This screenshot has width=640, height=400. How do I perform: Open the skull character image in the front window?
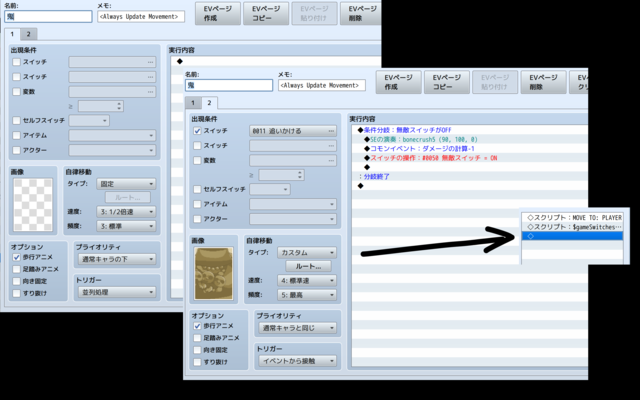pyautogui.click(x=214, y=273)
